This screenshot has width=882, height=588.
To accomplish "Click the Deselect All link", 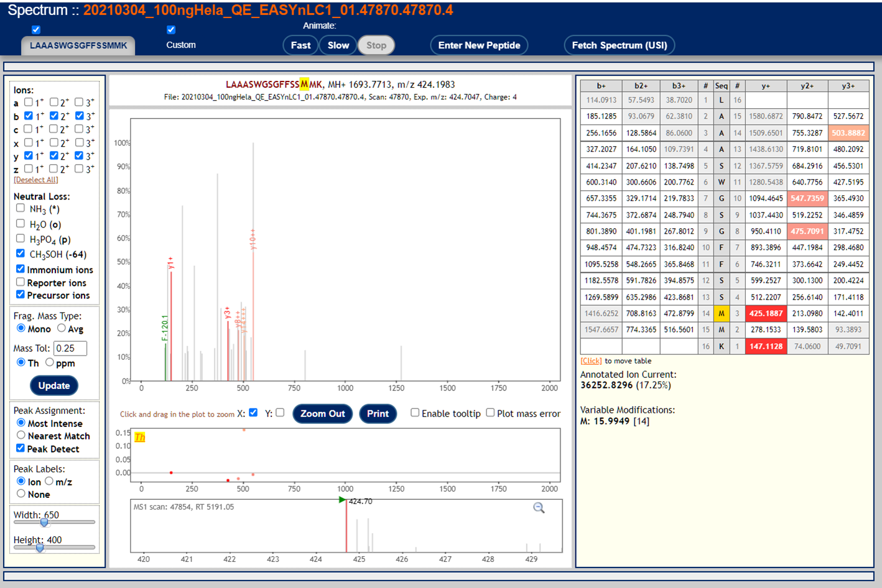I will tap(36, 180).
